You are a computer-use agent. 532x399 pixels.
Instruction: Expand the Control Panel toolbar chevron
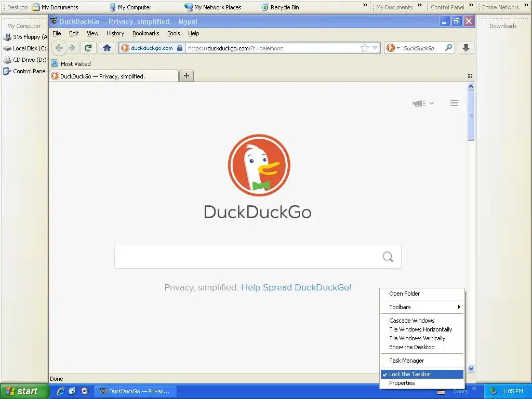pos(471,5)
